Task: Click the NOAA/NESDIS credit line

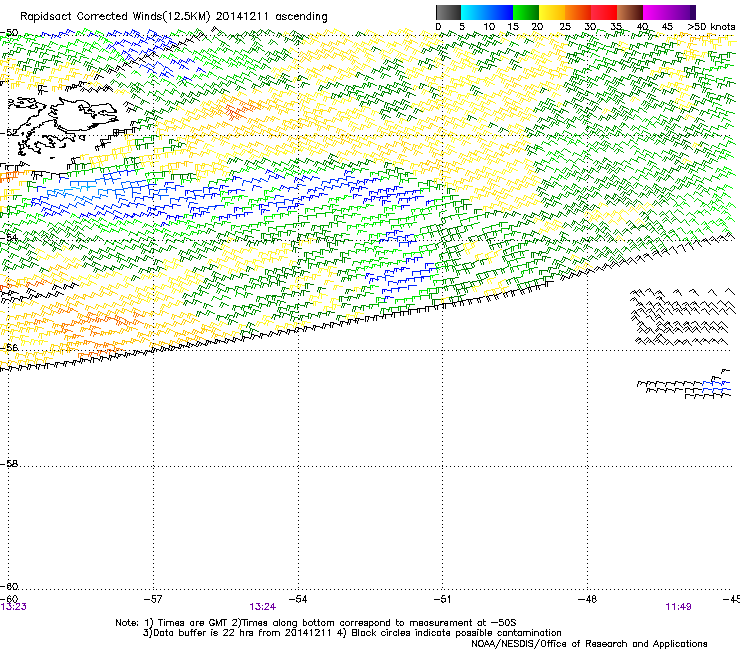Action: point(589,644)
